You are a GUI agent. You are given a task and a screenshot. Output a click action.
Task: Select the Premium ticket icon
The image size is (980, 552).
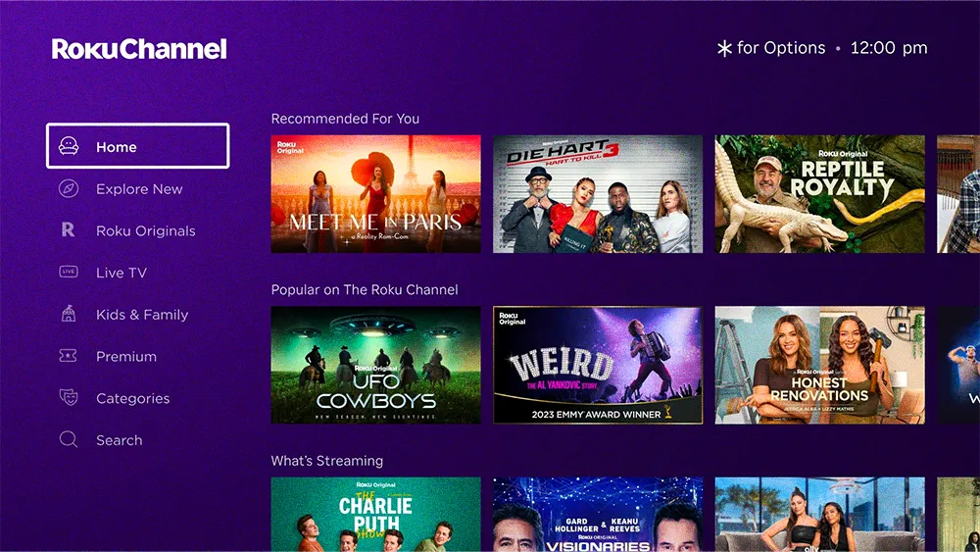pos(69,356)
